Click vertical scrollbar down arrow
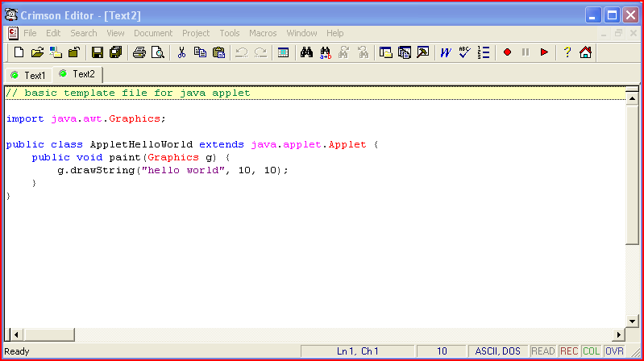 pos(632,322)
